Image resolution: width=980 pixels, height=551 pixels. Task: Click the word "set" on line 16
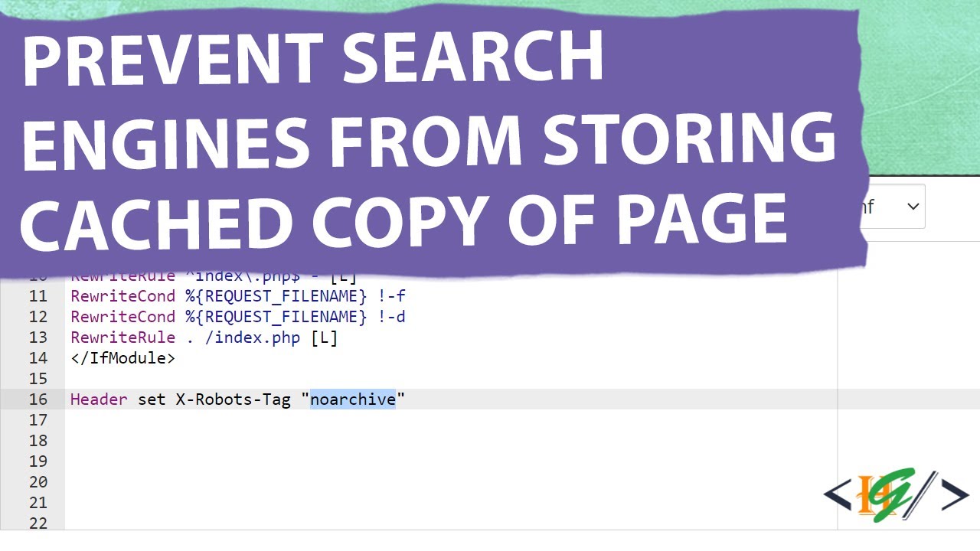tap(152, 399)
